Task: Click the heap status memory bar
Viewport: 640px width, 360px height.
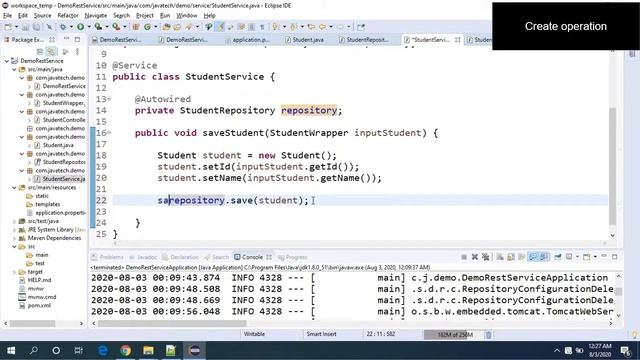Action: [453, 334]
